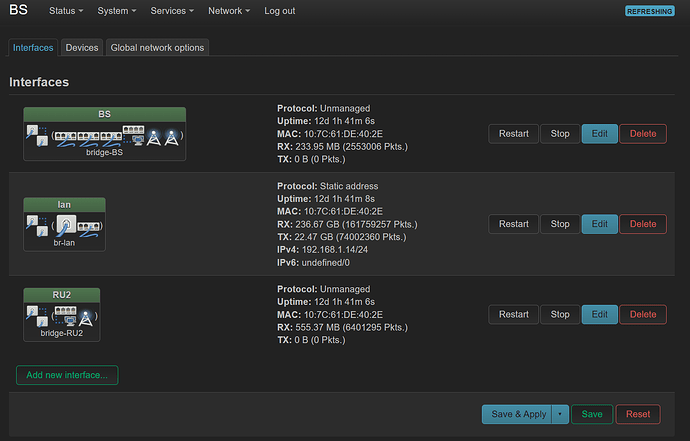Open the Status dropdown menu
690x441 pixels.
click(x=65, y=11)
